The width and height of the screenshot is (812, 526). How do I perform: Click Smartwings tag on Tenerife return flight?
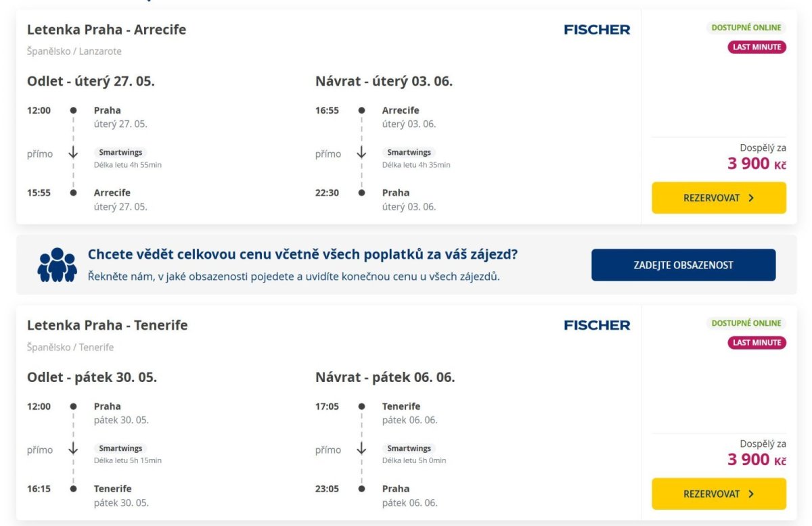(x=409, y=448)
